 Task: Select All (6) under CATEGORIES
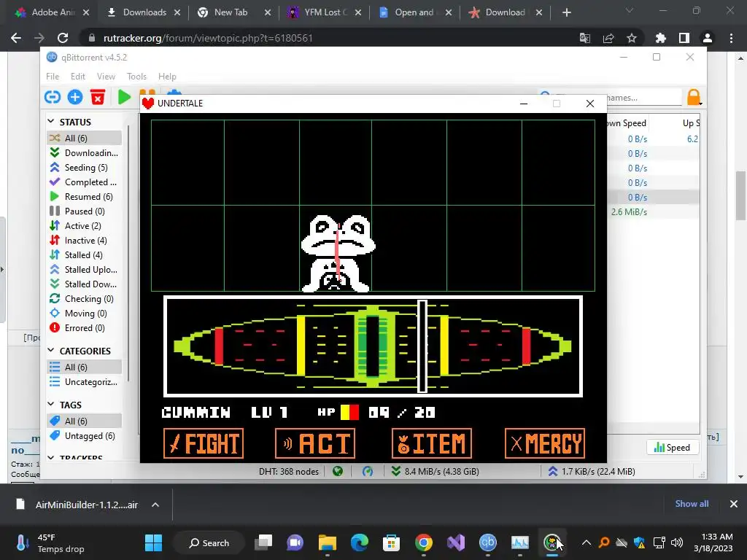coord(84,367)
